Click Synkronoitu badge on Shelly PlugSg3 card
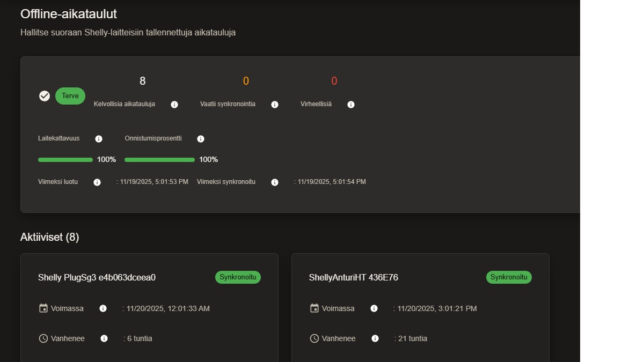Viewport: 644px width, 362px height. click(238, 277)
